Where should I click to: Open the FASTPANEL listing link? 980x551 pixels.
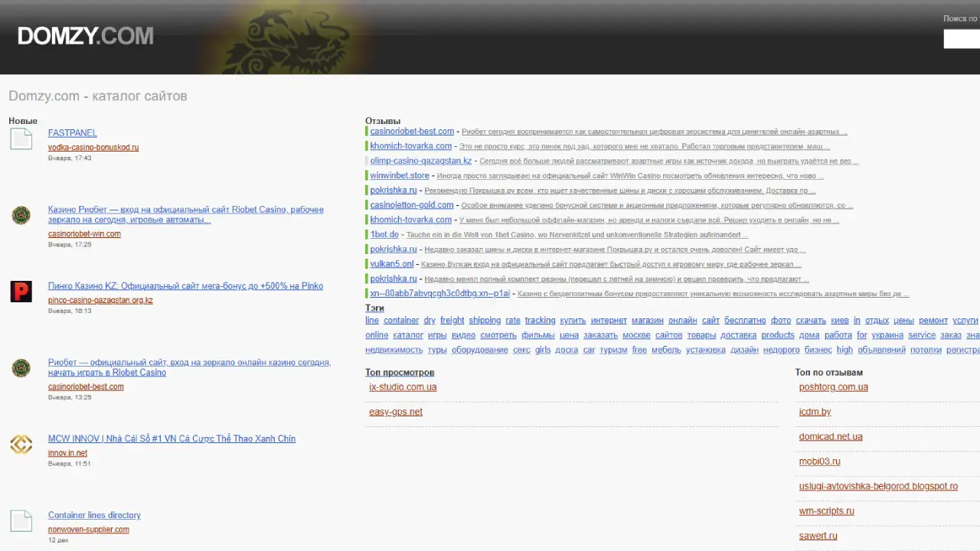pos(72,133)
